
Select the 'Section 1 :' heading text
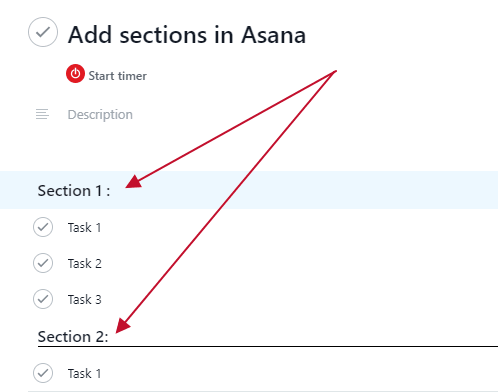point(74,191)
